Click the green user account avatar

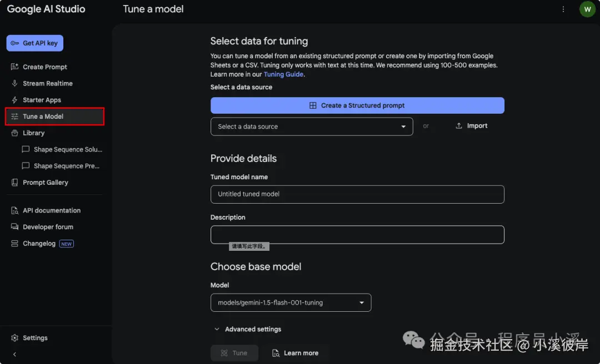coord(587,9)
